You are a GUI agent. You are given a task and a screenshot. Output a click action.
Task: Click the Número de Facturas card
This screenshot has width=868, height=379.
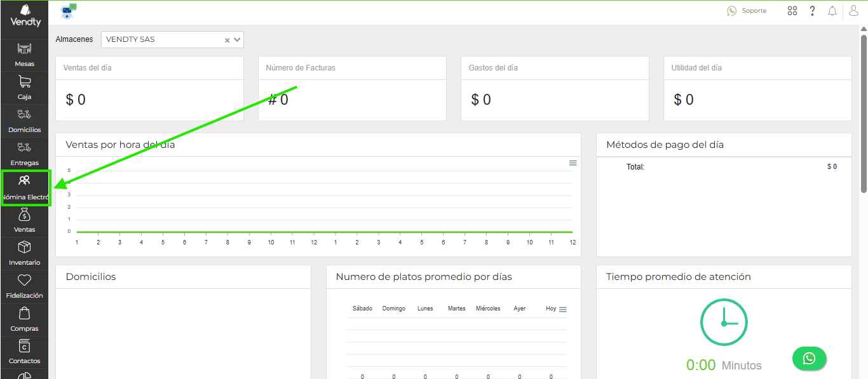click(x=352, y=88)
